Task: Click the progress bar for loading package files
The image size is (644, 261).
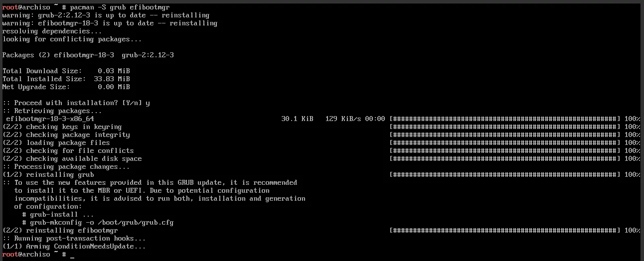Action: 504,143
